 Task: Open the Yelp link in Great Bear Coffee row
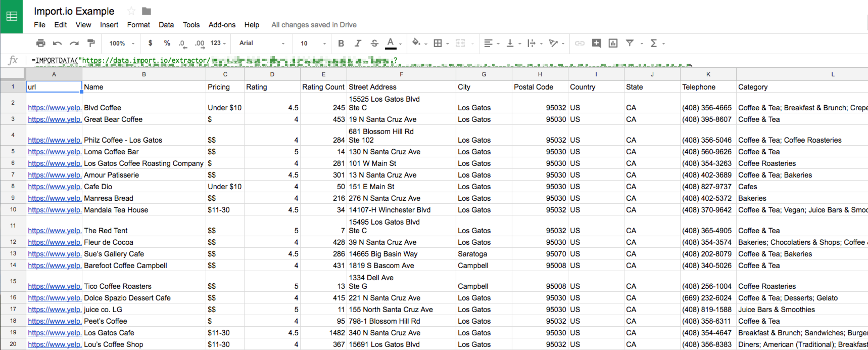tap(55, 119)
